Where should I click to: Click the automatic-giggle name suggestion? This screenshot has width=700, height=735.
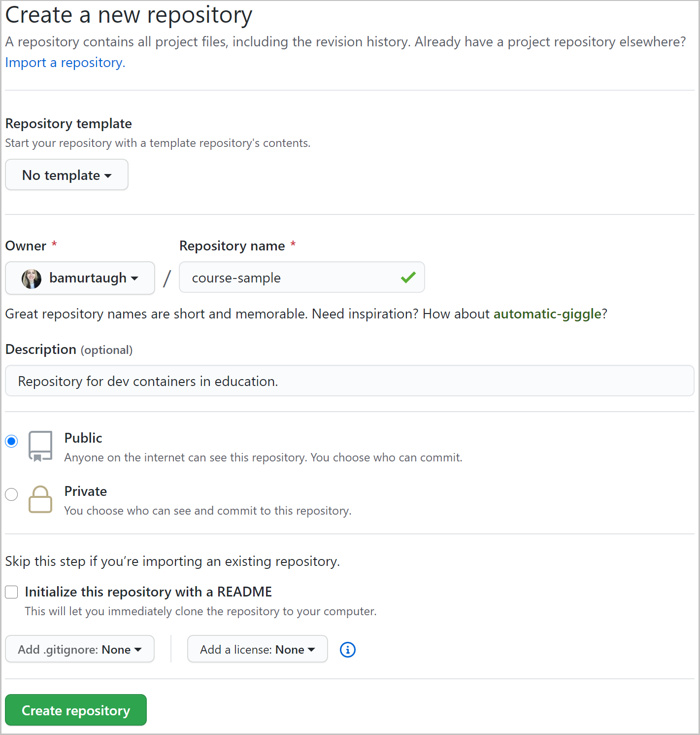(547, 314)
